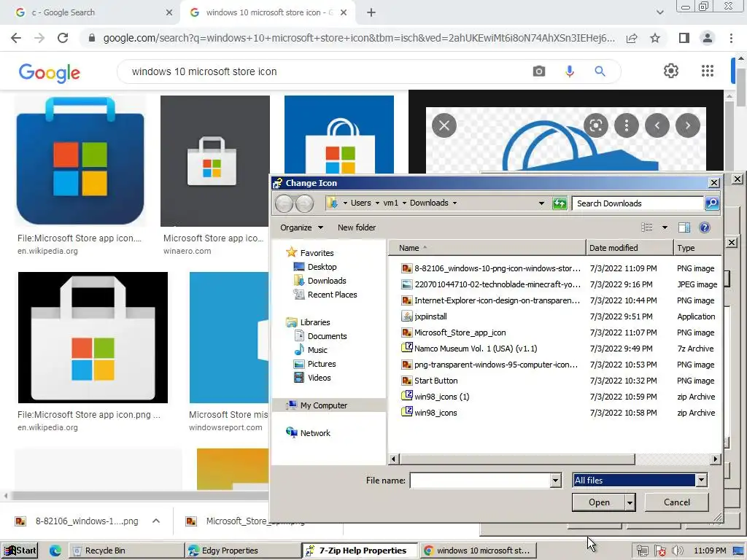Toggle Chrome's side panel
Screen dimensions: 747x560
[x=684, y=38]
